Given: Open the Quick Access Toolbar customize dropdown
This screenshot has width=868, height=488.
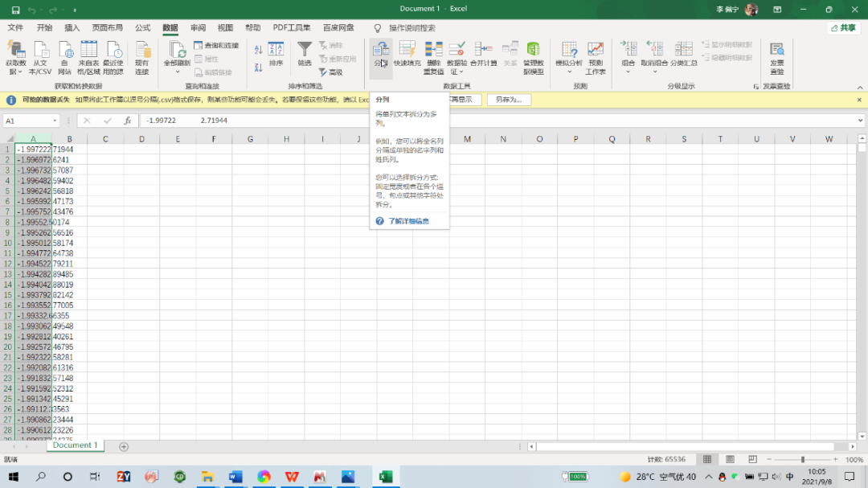Looking at the screenshot, I should (75, 10).
